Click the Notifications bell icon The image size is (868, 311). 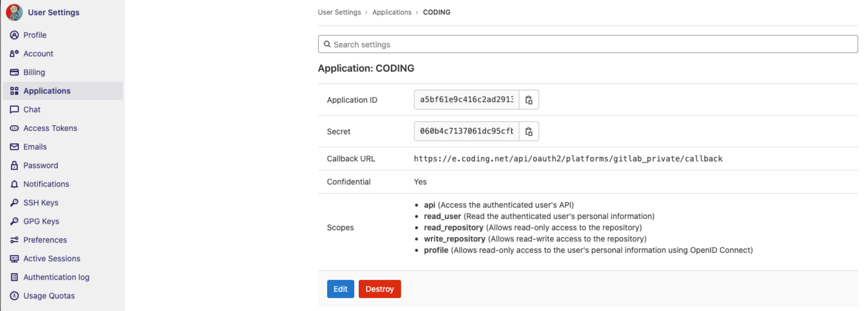click(14, 184)
